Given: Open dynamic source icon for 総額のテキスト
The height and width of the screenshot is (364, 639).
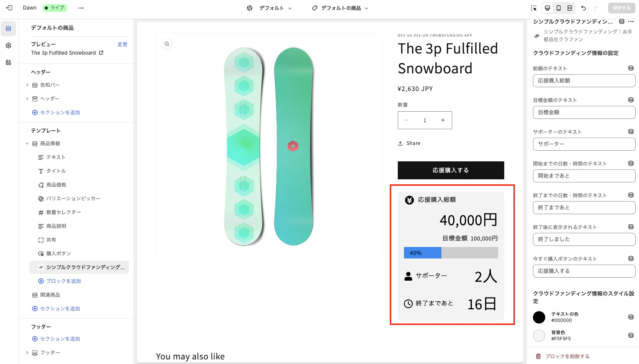Looking at the screenshot, I should click(631, 68).
